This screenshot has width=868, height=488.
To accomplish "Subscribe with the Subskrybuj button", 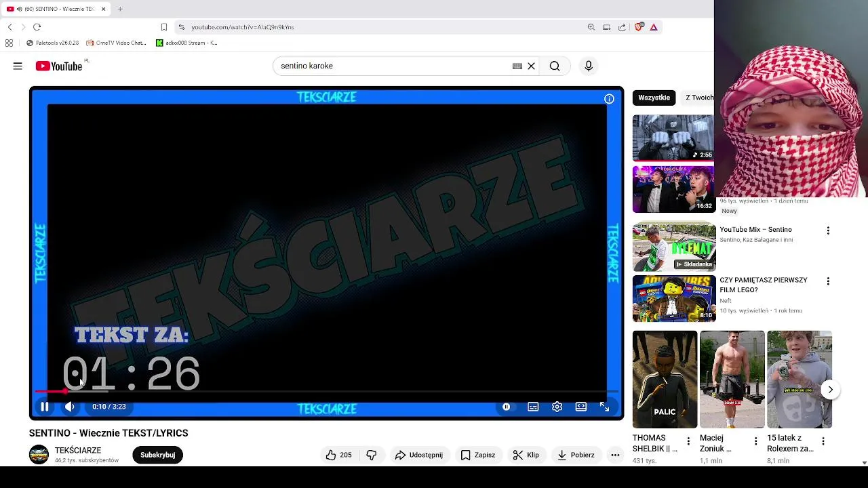I will 157,455.
